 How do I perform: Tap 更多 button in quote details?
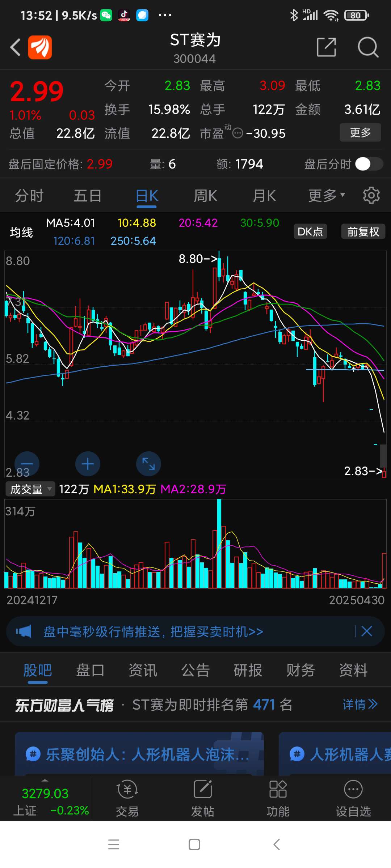coord(360,132)
